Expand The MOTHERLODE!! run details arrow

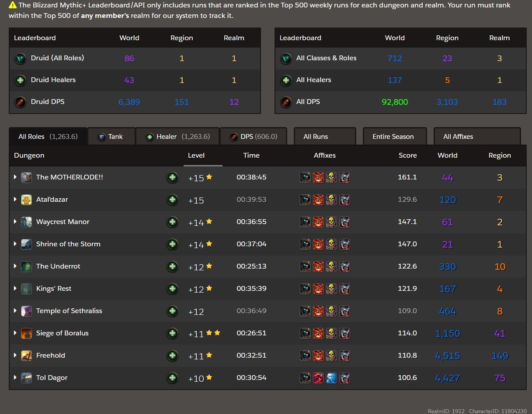pyautogui.click(x=15, y=177)
